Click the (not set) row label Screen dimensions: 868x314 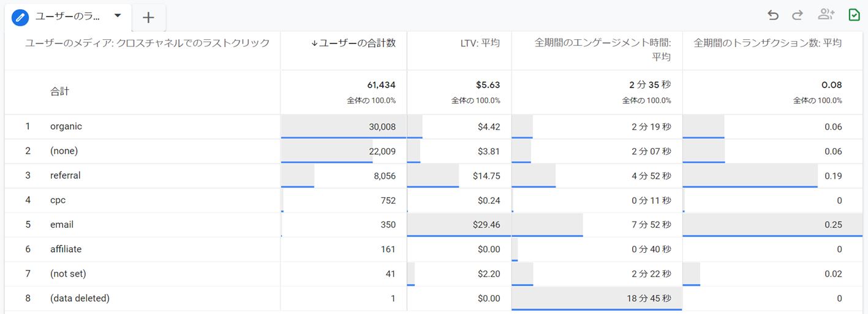click(68, 274)
